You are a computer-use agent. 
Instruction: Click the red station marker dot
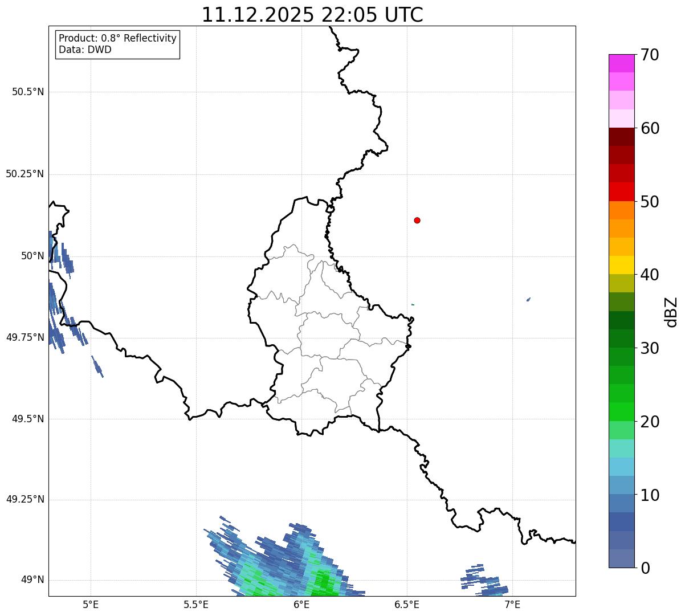[417, 220]
